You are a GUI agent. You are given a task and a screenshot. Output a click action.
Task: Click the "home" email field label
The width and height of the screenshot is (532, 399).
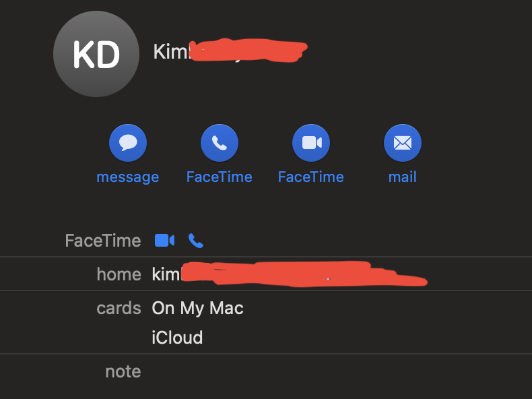pyautogui.click(x=119, y=274)
